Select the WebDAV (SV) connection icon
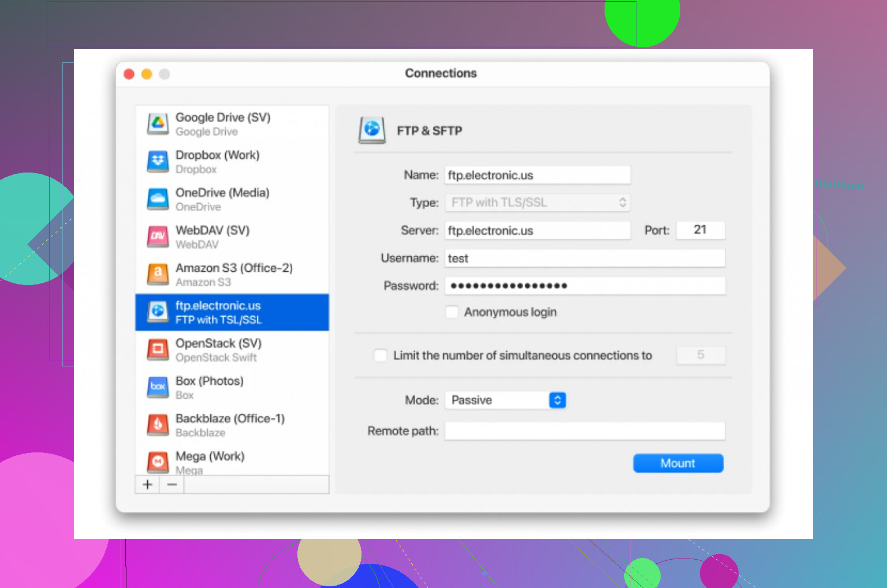This screenshot has height=588, width=887. click(158, 237)
